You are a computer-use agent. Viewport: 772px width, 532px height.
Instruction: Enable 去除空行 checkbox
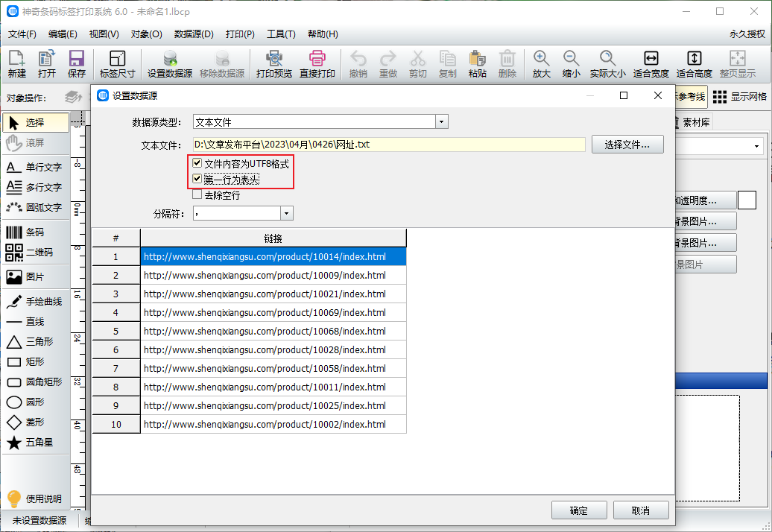point(197,194)
